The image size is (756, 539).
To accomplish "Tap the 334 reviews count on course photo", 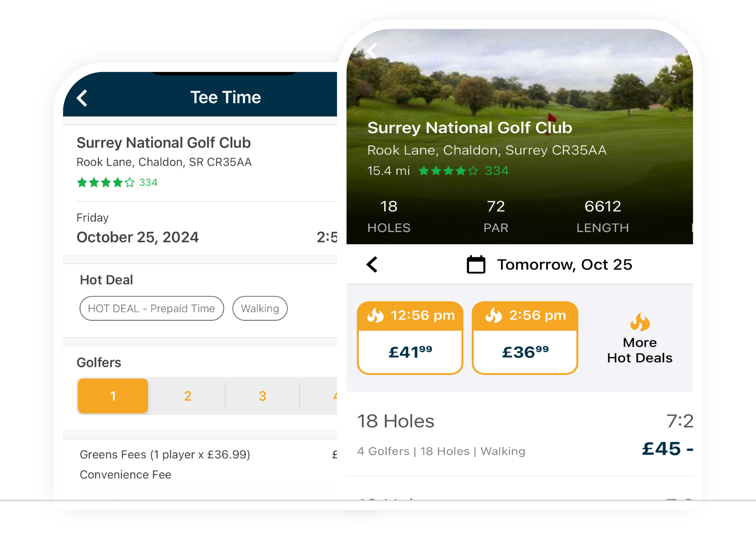I will pyautogui.click(x=496, y=171).
